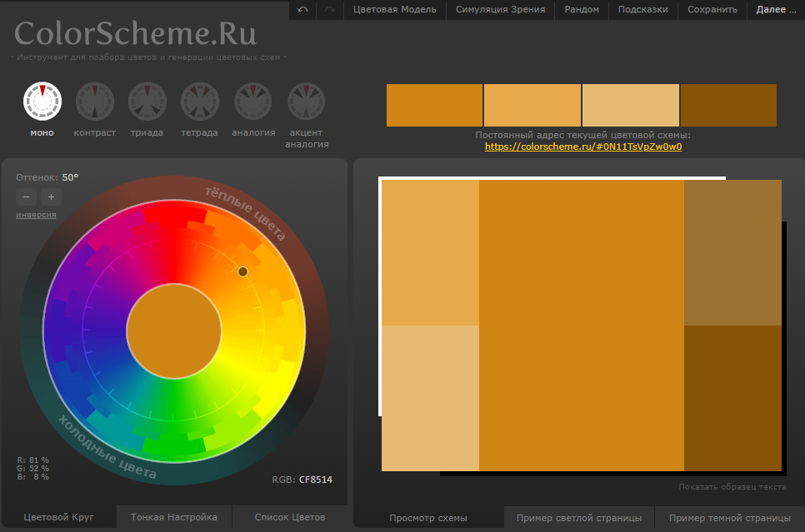This screenshot has height=532, width=805.
Task: Click the redo arrow in top toolbar
Action: pyautogui.click(x=330, y=10)
